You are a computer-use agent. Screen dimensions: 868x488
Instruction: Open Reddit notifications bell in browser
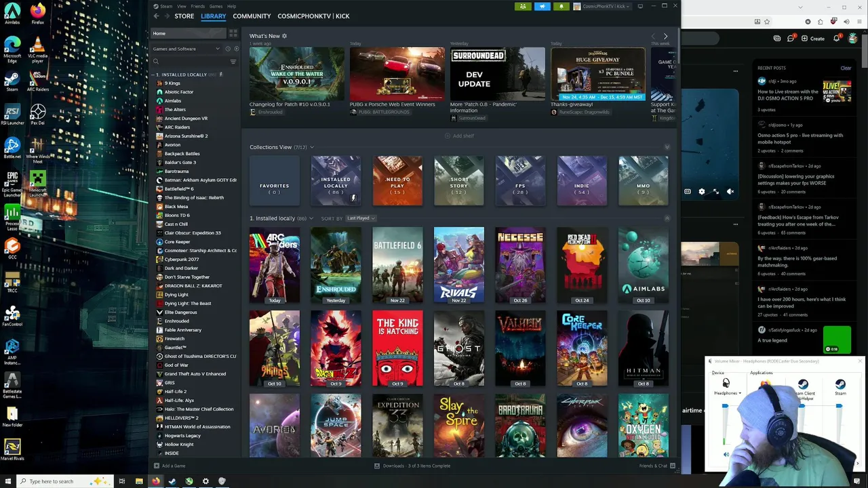tap(836, 39)
